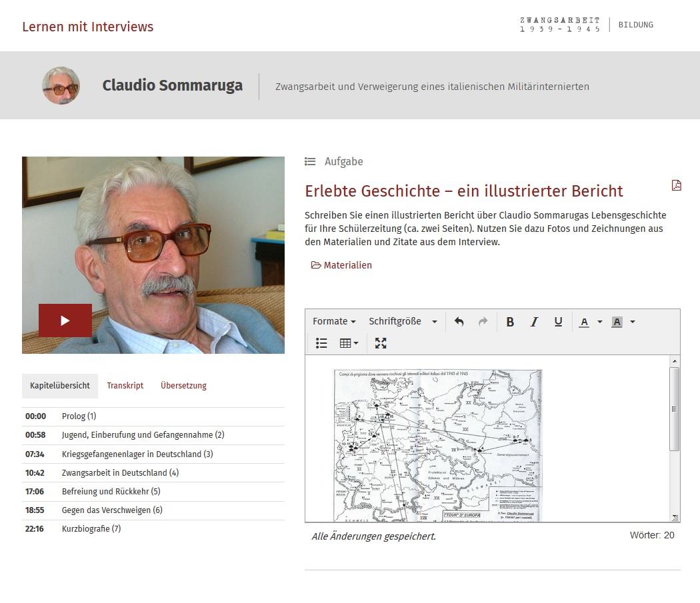
Task: Play the Claudio Sommaruga interview video
Action: [65, 320]
